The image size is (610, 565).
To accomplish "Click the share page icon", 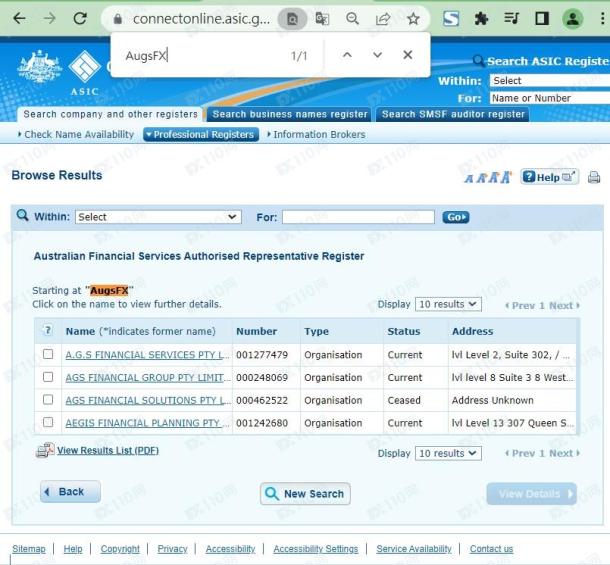I will (383, 18).
